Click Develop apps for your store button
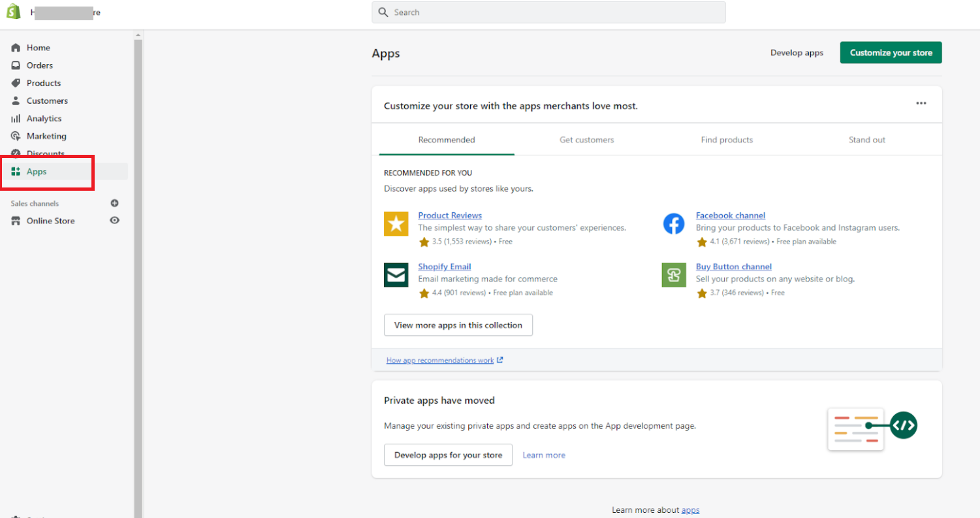Image resolution: width=980 pixels, height=518 pixels. pos(449,455)
